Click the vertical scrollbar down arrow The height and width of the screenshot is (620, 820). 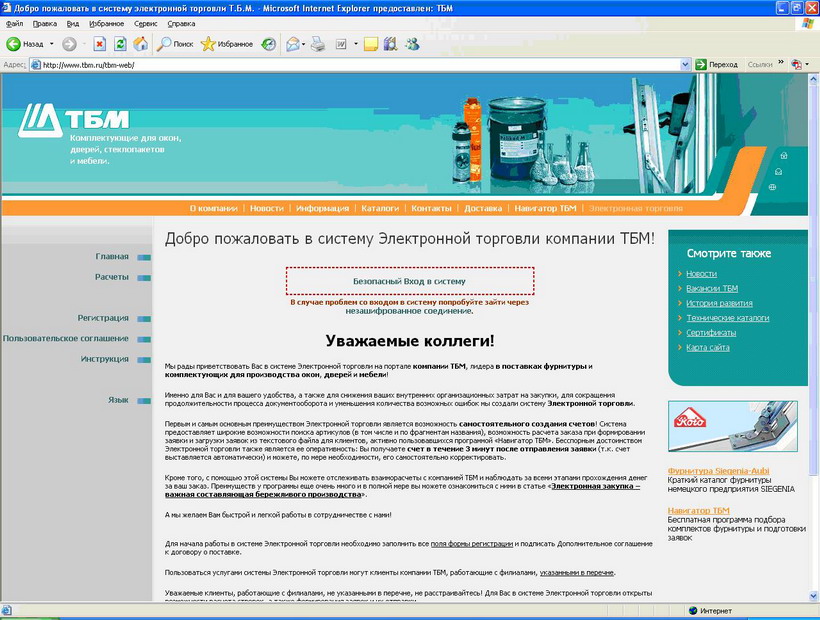[x=813, y=596]
